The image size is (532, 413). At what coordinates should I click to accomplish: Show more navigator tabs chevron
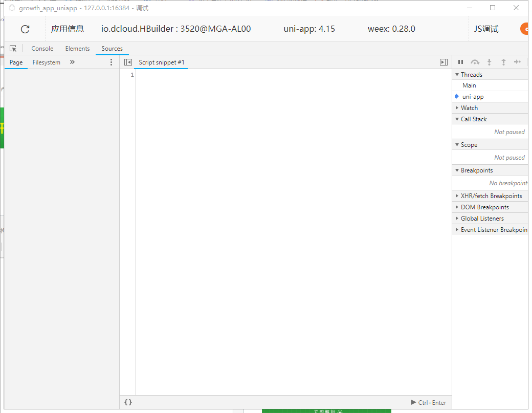72,62
